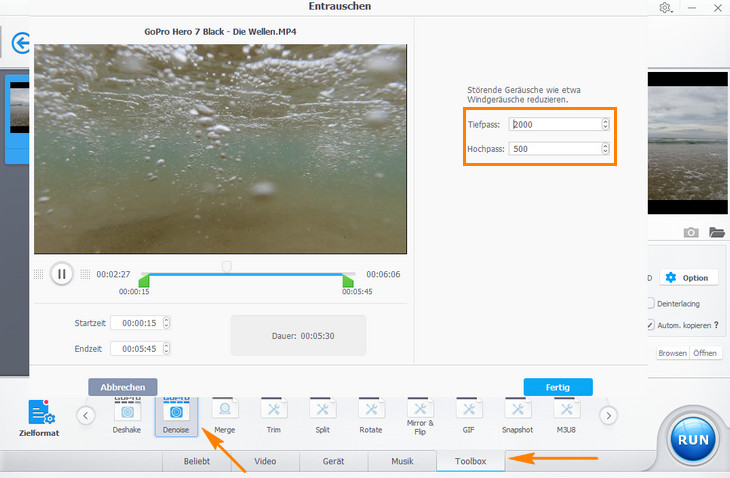The image size is (730, 478).
Task: Click the Startzeit time field
Action: pos(136,323)
